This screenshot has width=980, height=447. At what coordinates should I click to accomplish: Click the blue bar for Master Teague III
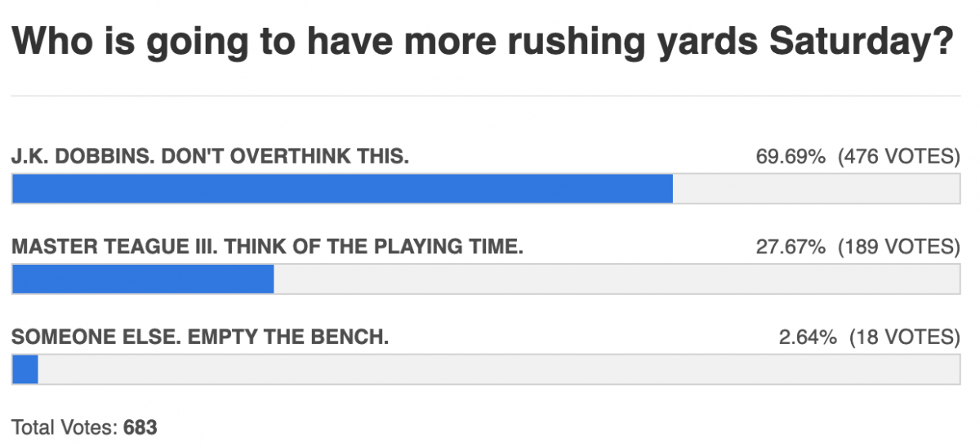pyautogui.click(x=143, y=279)
